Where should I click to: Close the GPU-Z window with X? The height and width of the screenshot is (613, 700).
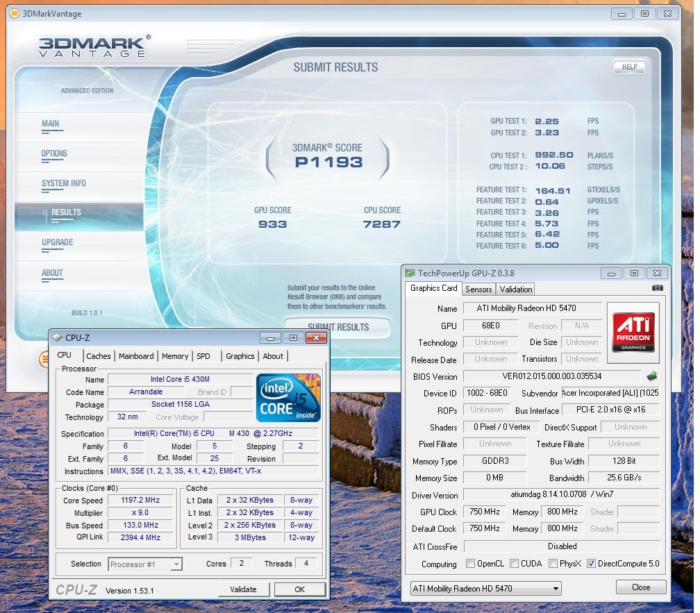click(x=657, y=273)
